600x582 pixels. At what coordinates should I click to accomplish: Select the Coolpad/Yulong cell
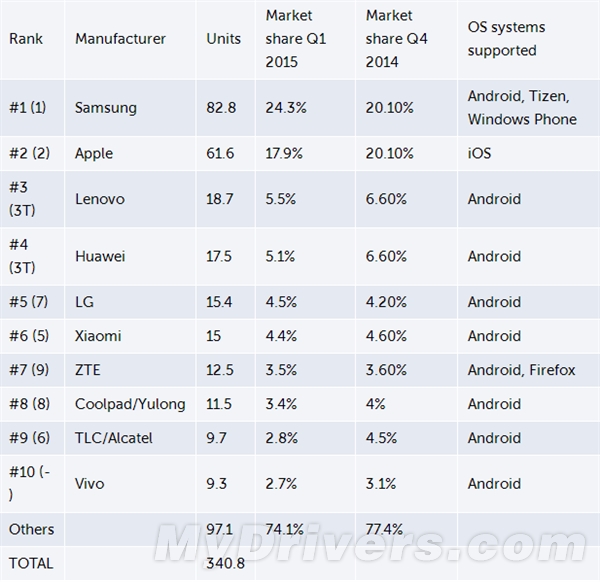[x=130, y=404]
